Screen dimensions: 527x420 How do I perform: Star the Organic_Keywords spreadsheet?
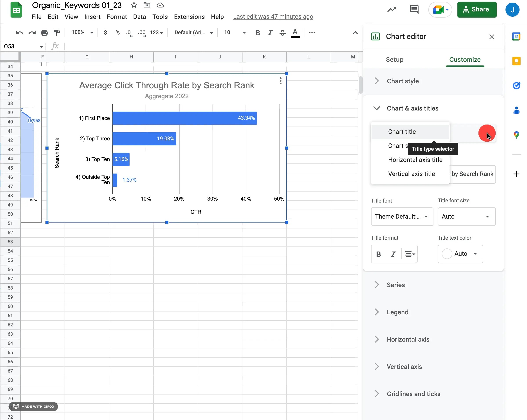pyautogui.click(x=134, y=5)
